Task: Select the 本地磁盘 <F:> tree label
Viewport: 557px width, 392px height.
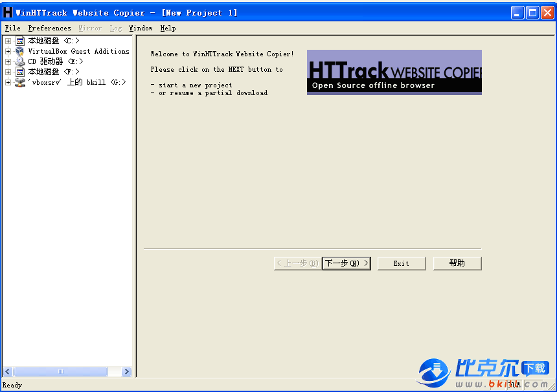Action: tap(54, 72)
